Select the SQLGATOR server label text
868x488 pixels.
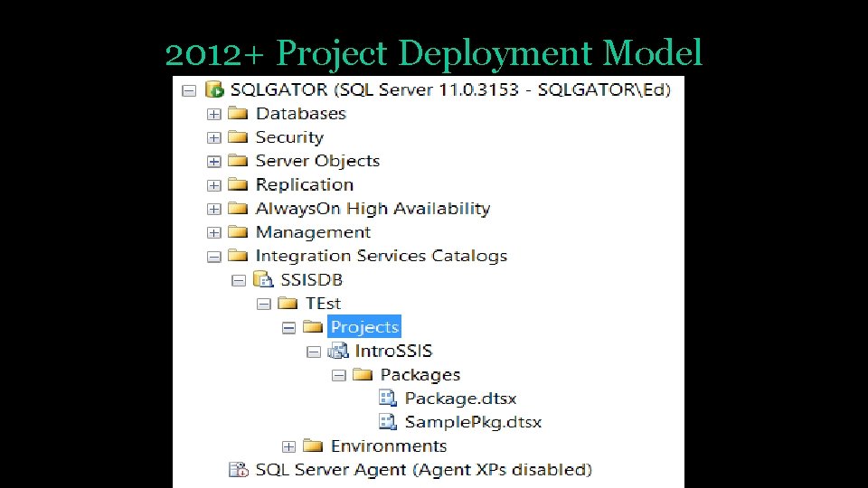pos(450,89)
